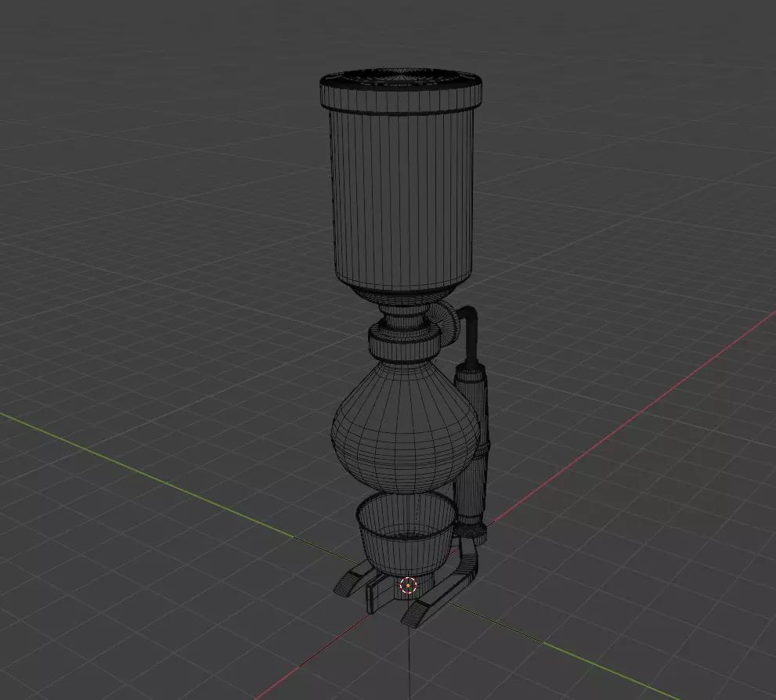The image size is (776, 700).
Task: Select the object origin dot at the base
Action: coord(408,585)
